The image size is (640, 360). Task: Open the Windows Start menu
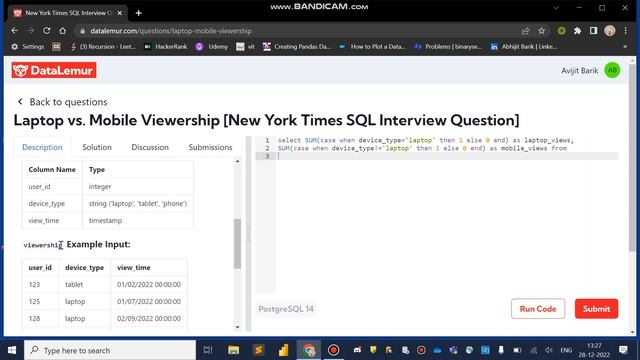point(12,350)
